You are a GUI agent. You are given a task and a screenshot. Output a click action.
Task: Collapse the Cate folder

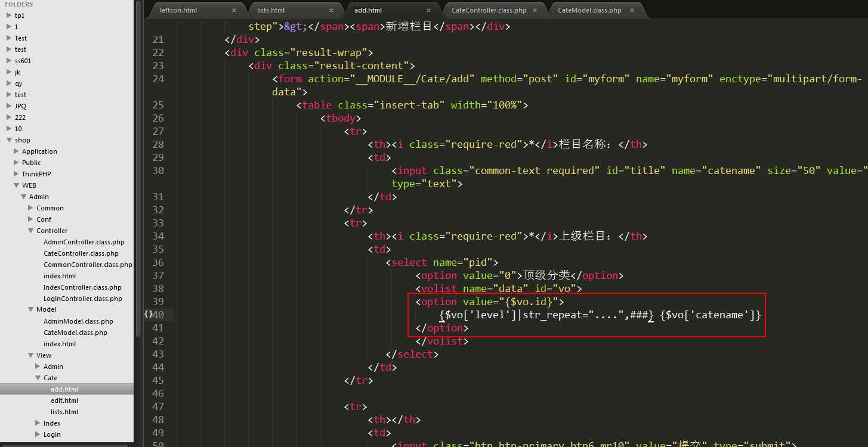click(38, 378)
